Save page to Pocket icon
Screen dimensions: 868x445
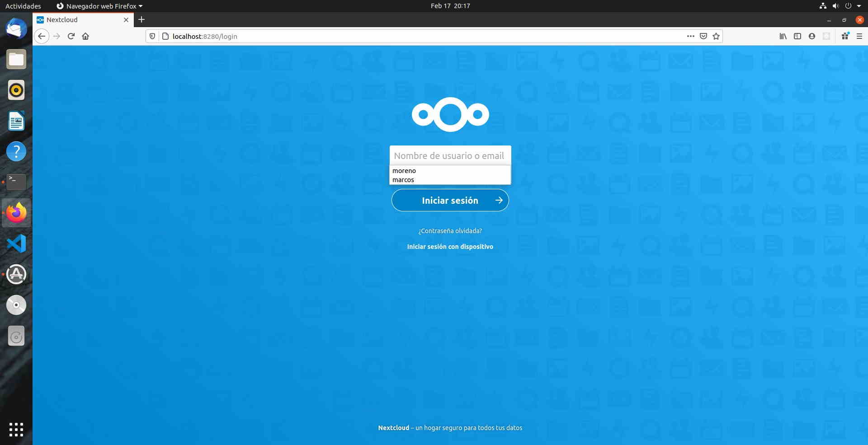click(x=703, y=36)
